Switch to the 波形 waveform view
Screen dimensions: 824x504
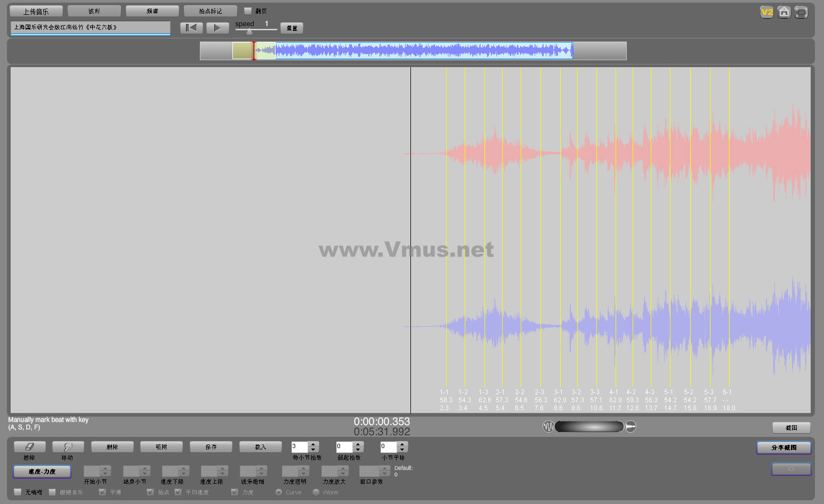click(x=94, y=11)
